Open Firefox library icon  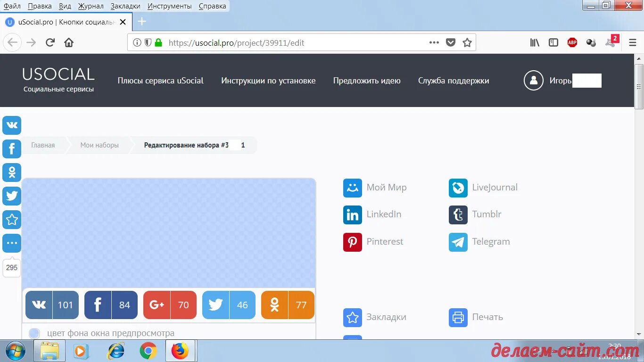coord(535,42)
